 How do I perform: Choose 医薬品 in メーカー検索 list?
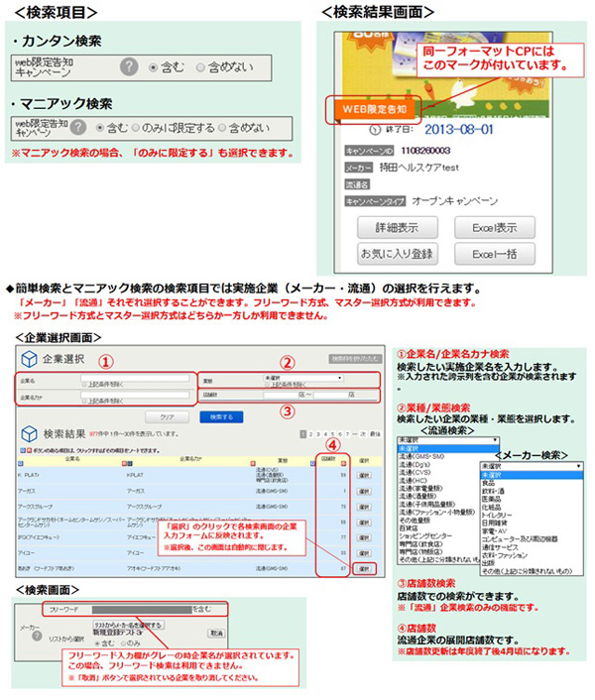(492, 499)
